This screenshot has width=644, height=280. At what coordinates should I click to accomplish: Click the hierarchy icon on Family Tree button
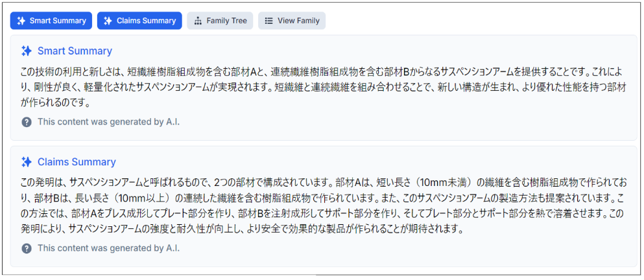[x=198, y=21]
